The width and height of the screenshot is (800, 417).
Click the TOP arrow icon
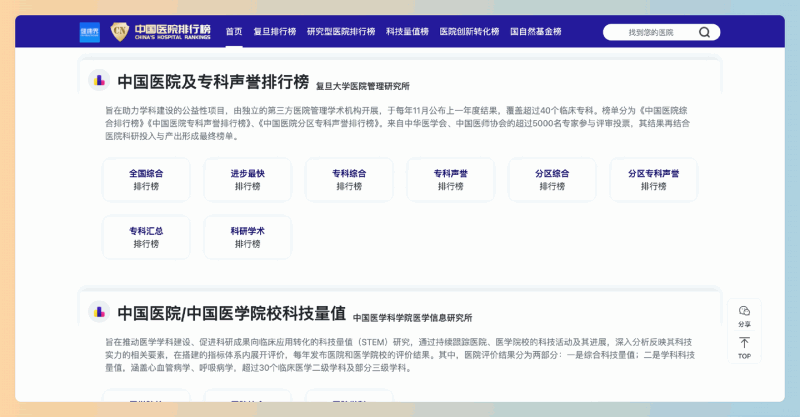(744, 342)
